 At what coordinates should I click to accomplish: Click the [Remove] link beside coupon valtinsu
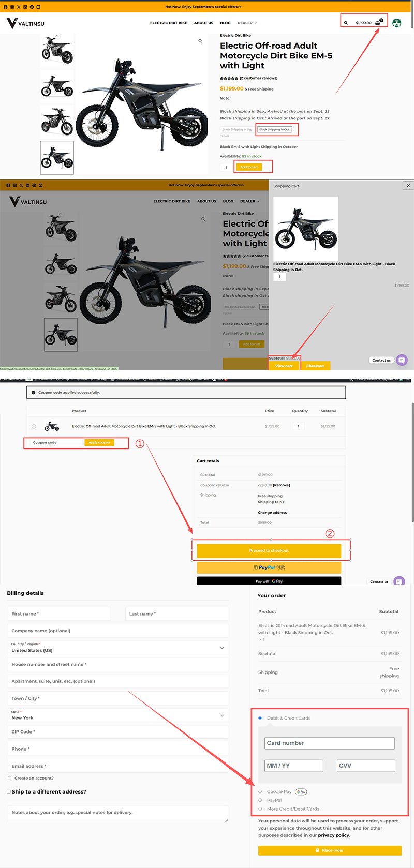pos(282,485)
